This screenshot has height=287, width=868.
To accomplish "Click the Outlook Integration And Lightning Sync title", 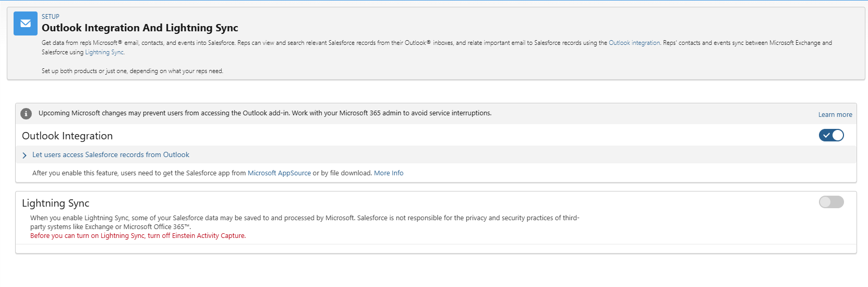I will [x=140, y=28].
